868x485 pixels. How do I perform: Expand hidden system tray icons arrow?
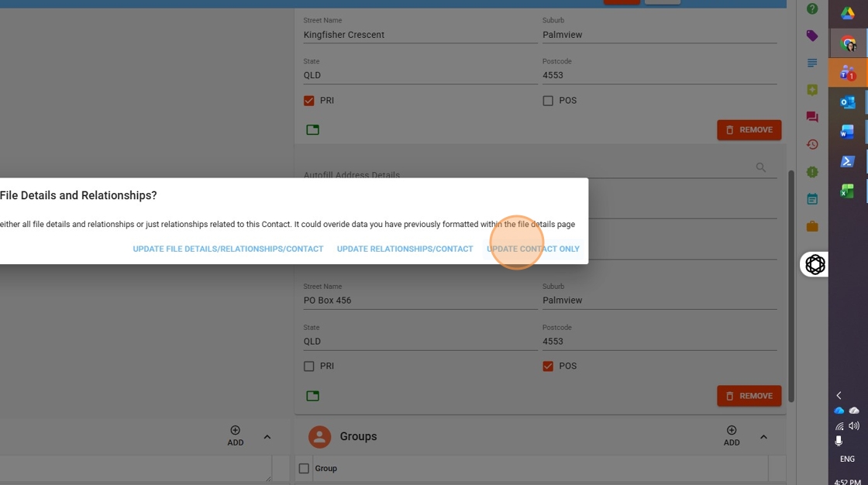tap(839, 395)
